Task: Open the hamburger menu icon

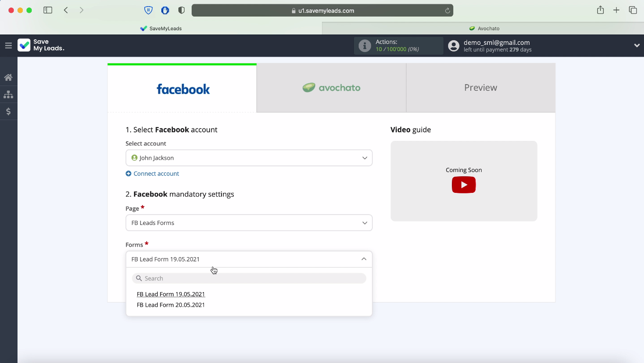Action: click(x=8, y=45)
